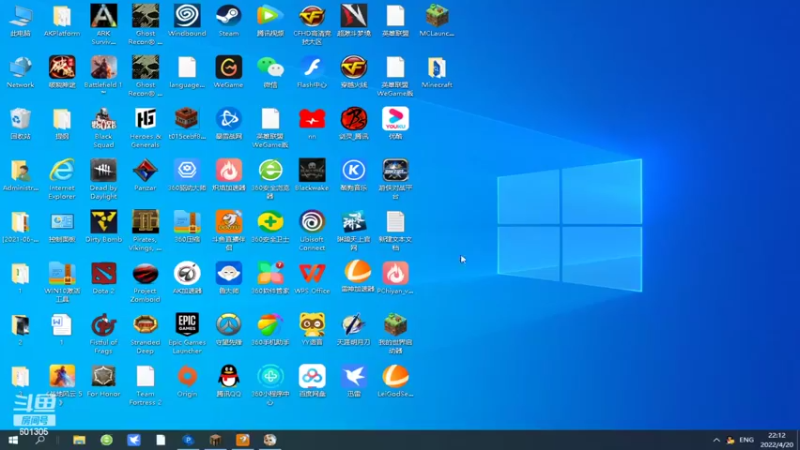Launch Fistful of Frags
800x450 pixels.
[x=104, y=333]
